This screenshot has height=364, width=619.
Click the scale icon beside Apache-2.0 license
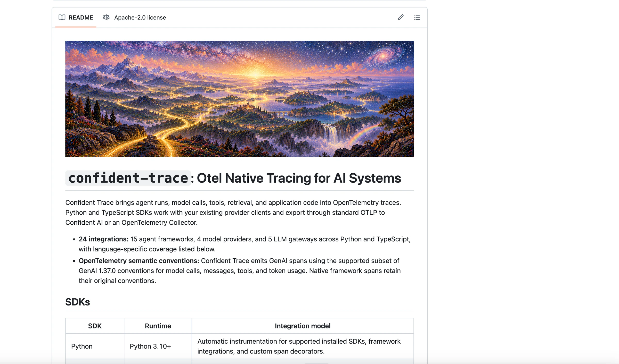coord(106,17)
